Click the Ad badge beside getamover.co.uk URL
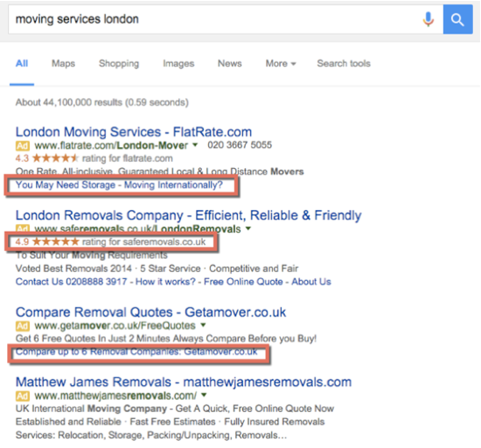This screenshot has width=481, height=448. 23,325
